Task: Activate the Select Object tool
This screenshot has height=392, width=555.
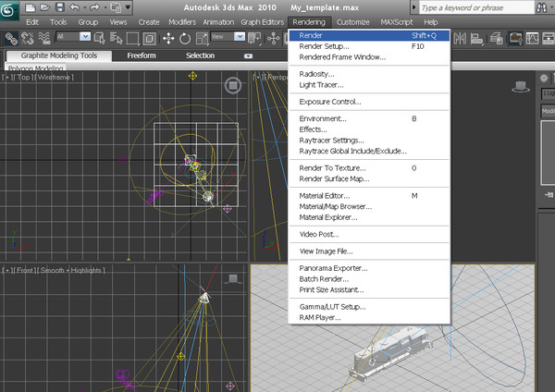Action: pyautogui.click(x=100, y=38)
